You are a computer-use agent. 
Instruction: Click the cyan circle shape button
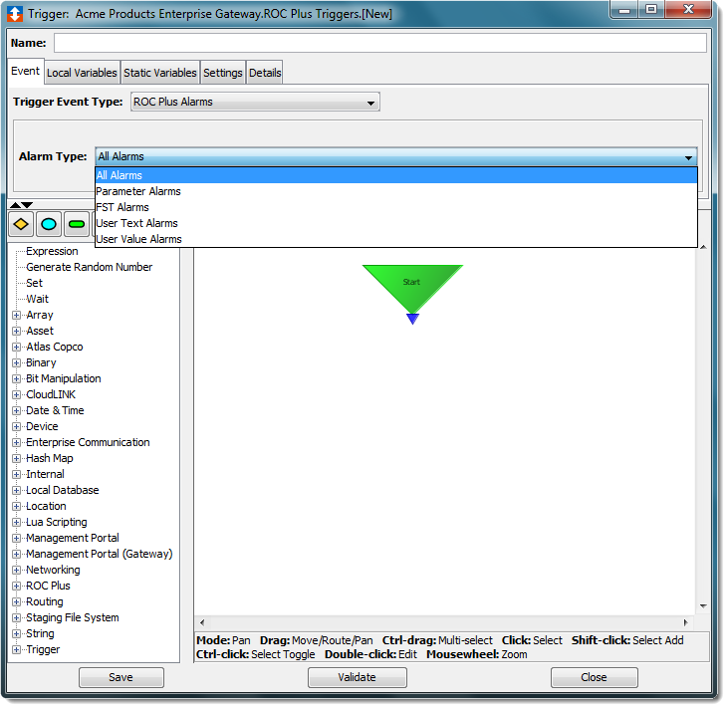click(49, 224)
